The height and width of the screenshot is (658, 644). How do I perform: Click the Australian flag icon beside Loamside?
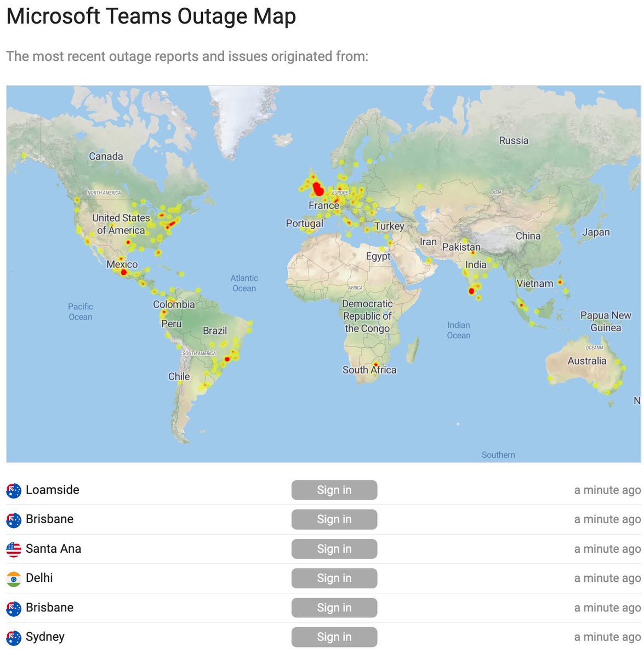[14, 491]
